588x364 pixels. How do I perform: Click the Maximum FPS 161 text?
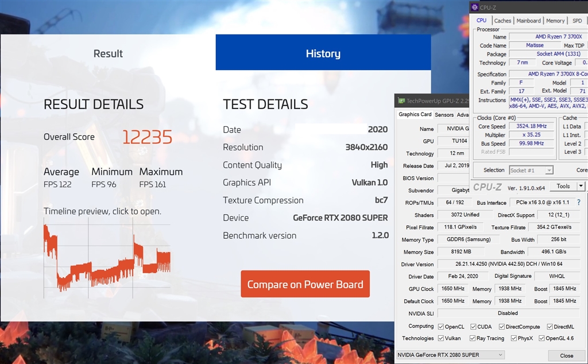[x=153, y=184]
